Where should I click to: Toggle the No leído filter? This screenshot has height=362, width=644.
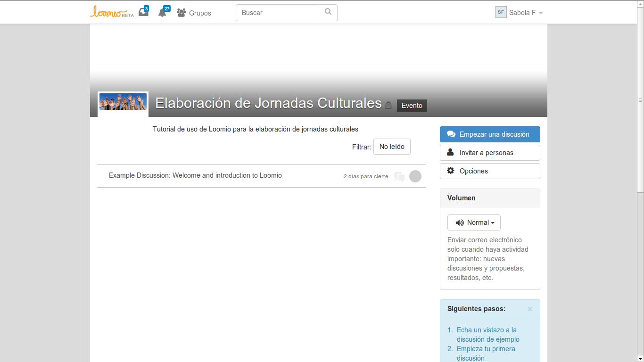pos(392,147)
